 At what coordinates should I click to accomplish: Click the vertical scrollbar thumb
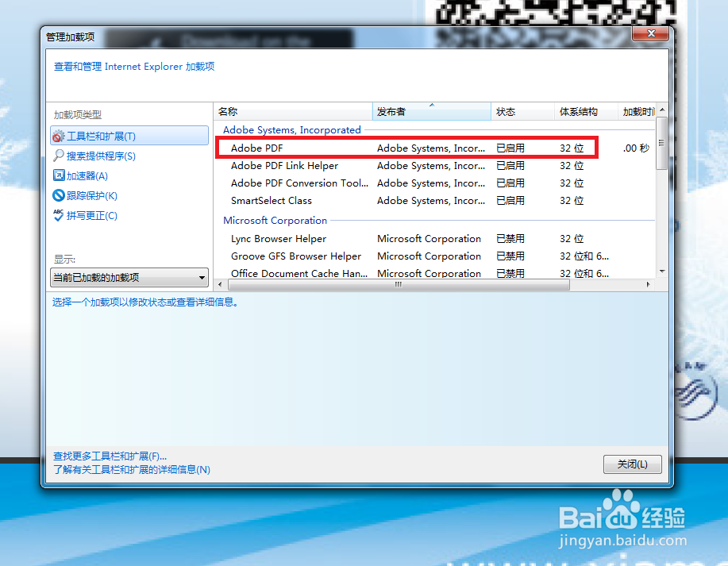click(662, 143)
